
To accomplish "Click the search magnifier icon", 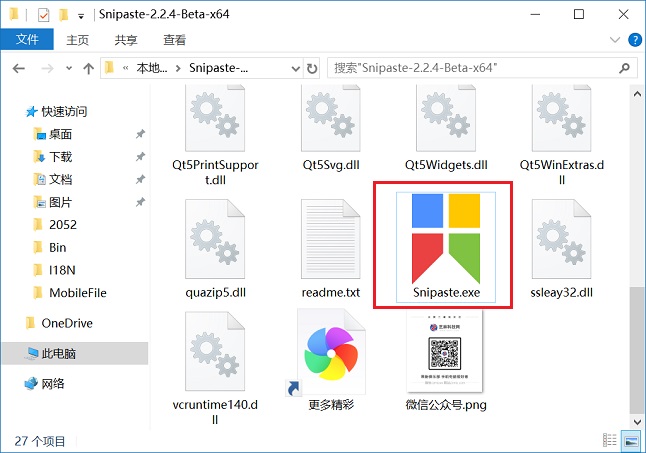I will (625, 68).
